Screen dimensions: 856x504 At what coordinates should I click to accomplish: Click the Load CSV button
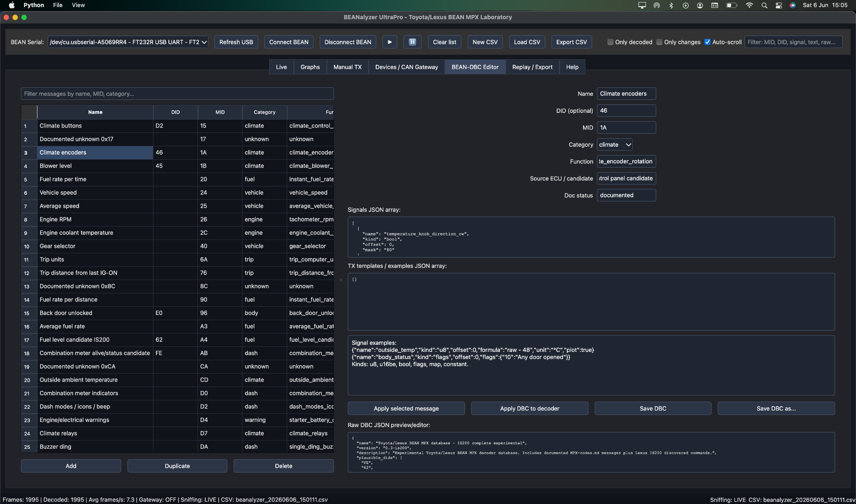click(x=527, y=42)
